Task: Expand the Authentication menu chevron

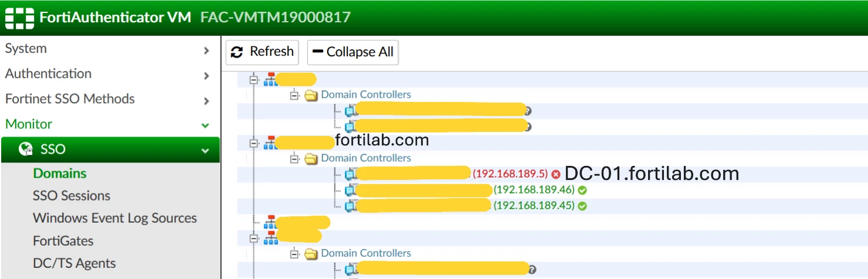Action: [206, 76]
